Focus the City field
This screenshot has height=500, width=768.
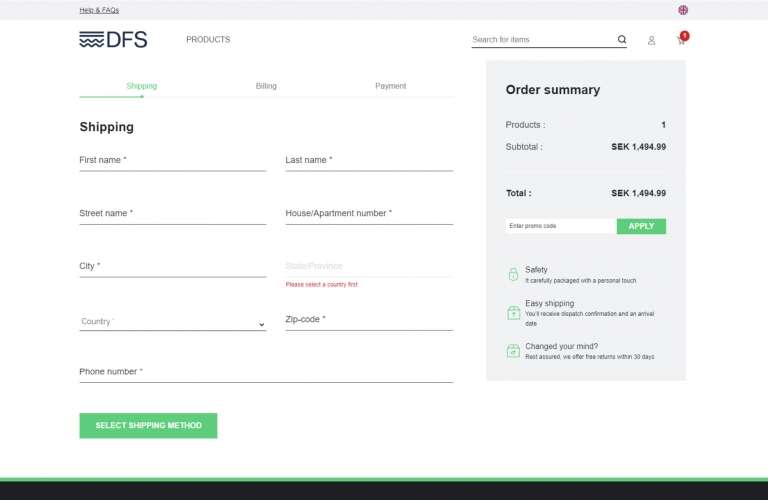pos(172,267)
